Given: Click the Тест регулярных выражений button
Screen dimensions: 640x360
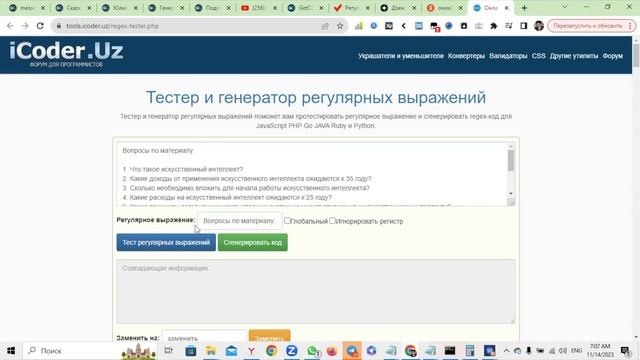Looking at the screenshot, I should point(166,242).
